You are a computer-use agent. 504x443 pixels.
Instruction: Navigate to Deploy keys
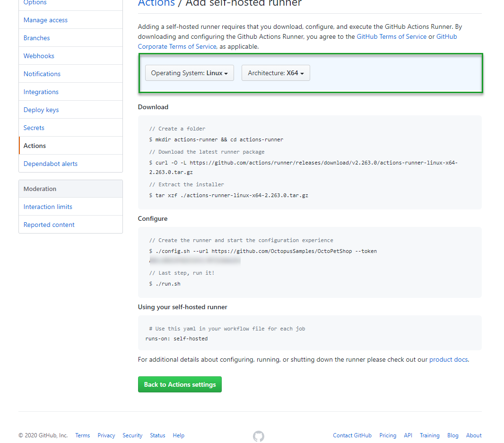pyautogui.click(x=41, y=110)
